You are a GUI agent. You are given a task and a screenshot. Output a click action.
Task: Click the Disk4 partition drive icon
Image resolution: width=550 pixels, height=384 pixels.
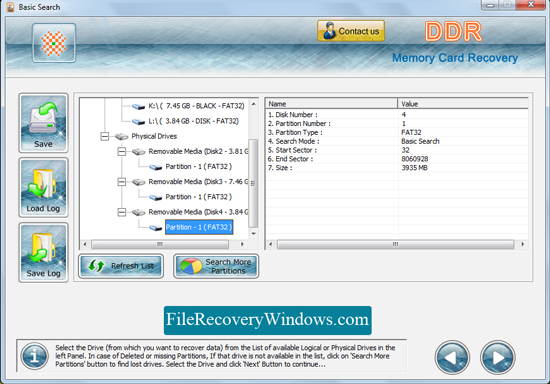click(155, 228)
